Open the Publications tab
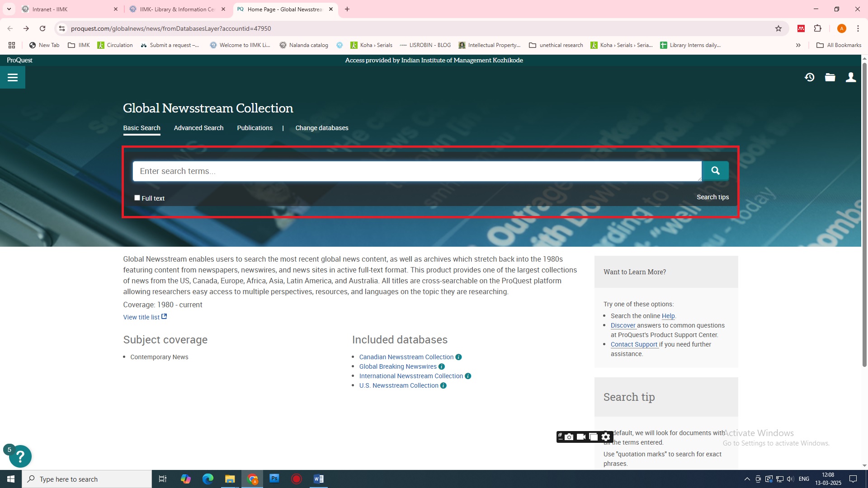The height and width of the screenshot is (488, 868). tap(255, 128)
